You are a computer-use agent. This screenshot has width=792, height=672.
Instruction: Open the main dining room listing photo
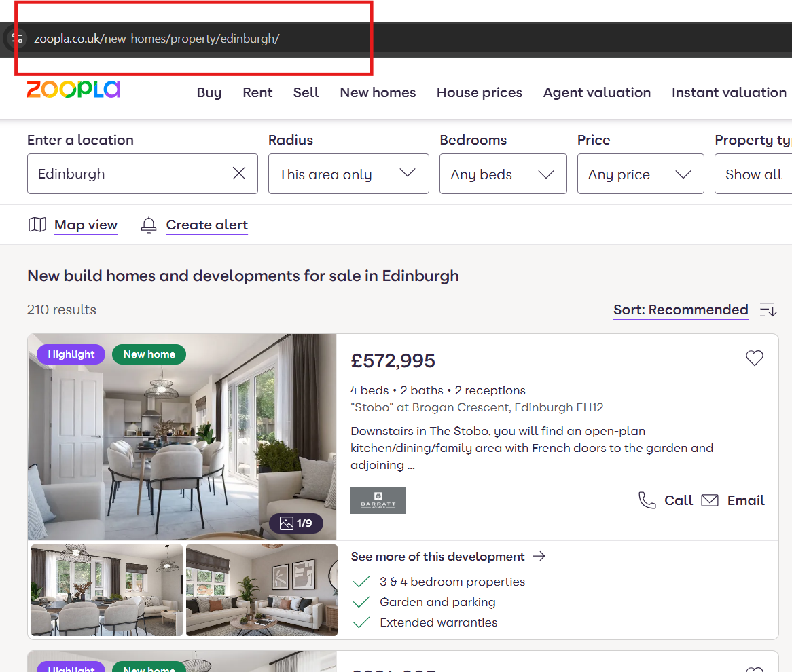(x=182, y=437)
